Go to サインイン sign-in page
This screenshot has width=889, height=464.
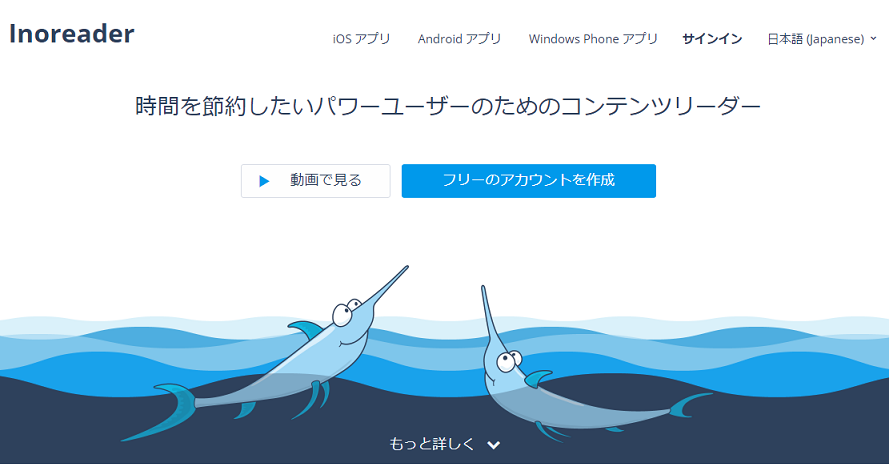tap(712, 39)
